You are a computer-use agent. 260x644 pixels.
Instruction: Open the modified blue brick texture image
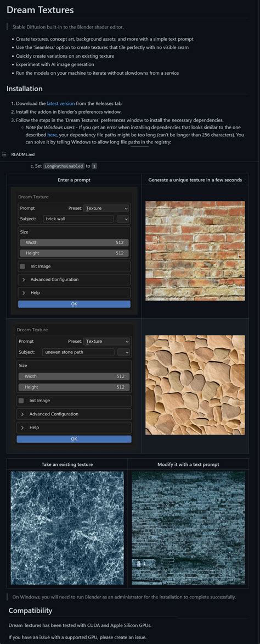[x=188, y=528]
